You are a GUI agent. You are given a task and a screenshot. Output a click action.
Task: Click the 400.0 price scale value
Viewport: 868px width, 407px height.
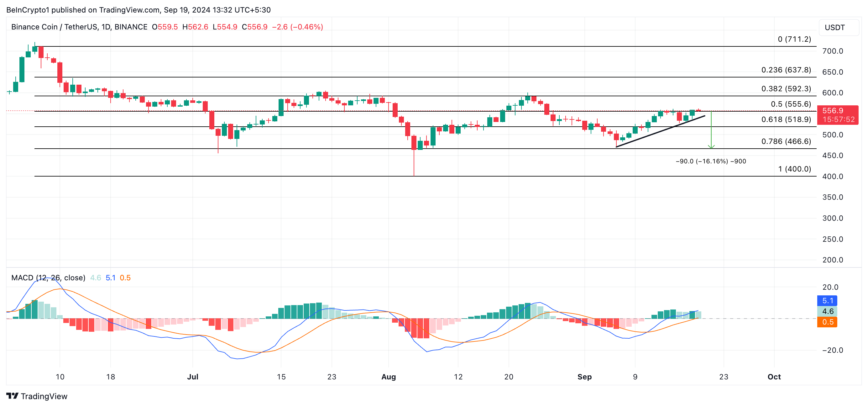point(832,176)
